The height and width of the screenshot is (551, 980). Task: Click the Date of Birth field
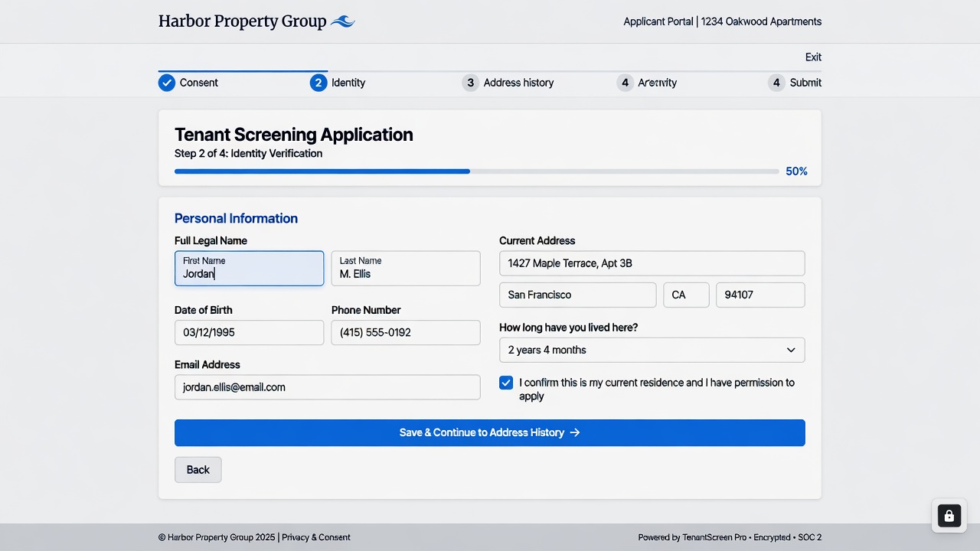pyautogui.click(x=250, y=333)
